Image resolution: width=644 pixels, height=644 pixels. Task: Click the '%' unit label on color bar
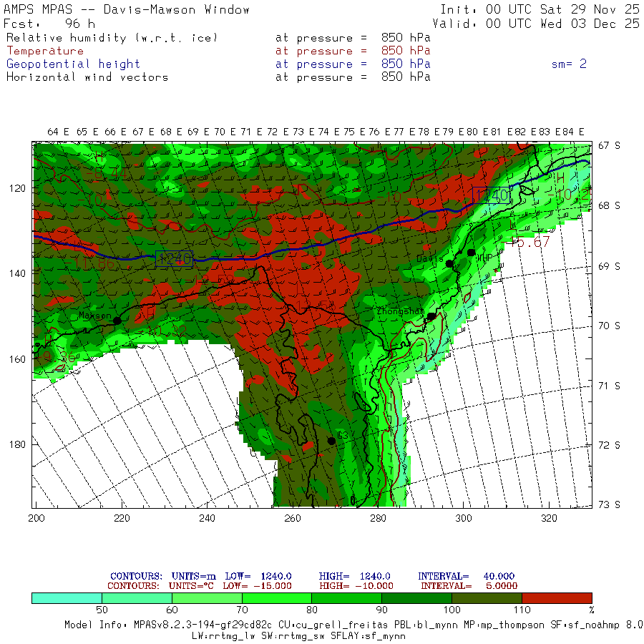click(x=592, y=610)
